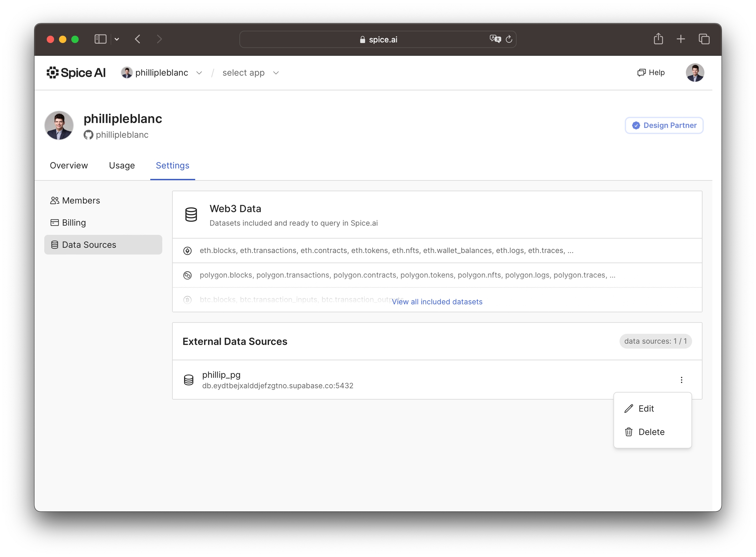Show the tab overview icon
The height and width of the screenshot is (557, 756).
coord(704,39)
